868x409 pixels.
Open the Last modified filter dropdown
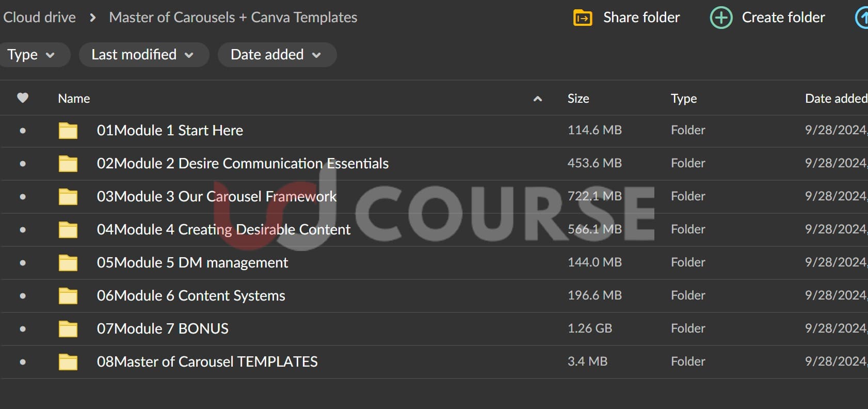click(x=143, y=55)
